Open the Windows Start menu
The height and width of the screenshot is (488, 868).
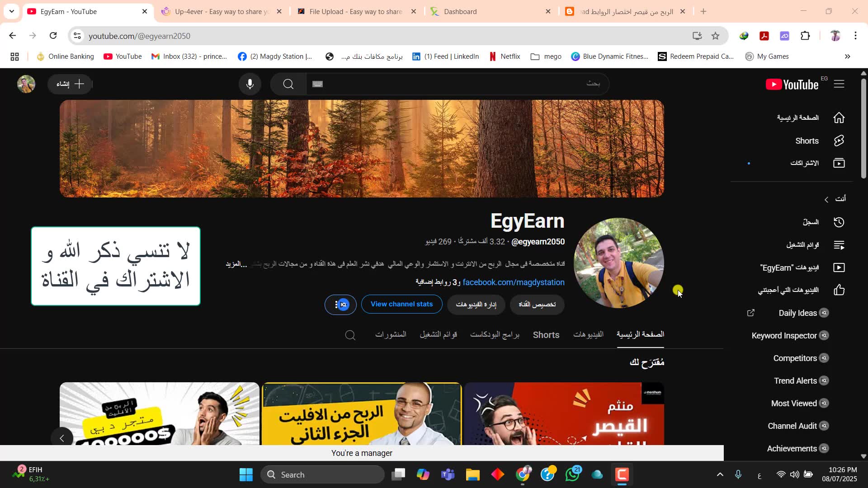tap(246, 475)
